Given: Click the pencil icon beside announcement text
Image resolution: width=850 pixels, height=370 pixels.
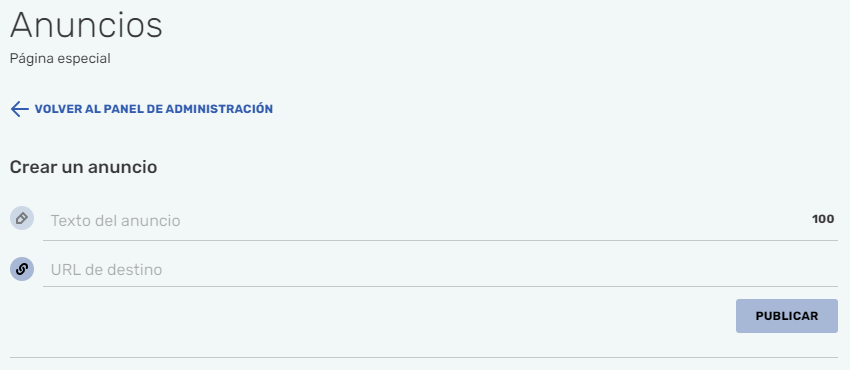Looking at the screenshot, I should point(22,218).
